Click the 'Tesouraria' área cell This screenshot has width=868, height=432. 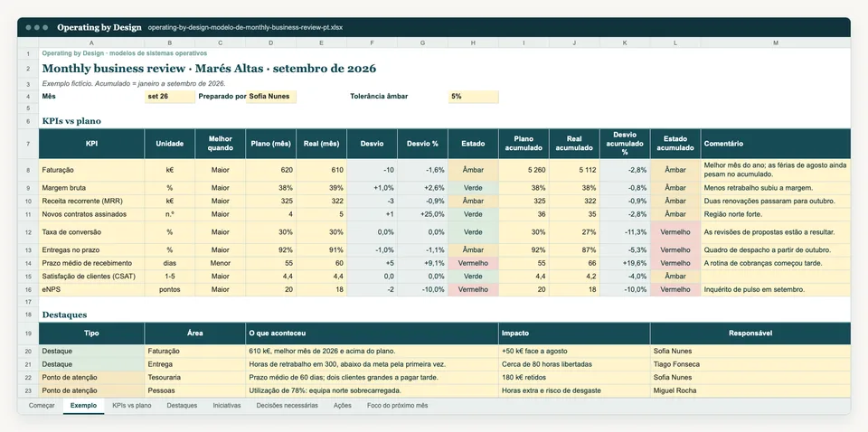click(x=195, y=377)
